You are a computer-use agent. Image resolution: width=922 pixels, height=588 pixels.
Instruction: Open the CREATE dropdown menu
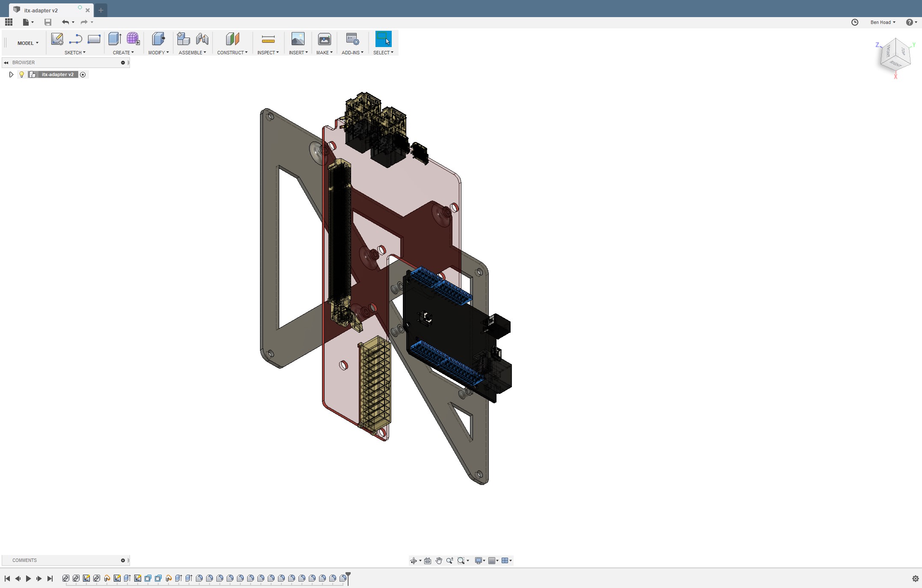[x=123, y=53]
